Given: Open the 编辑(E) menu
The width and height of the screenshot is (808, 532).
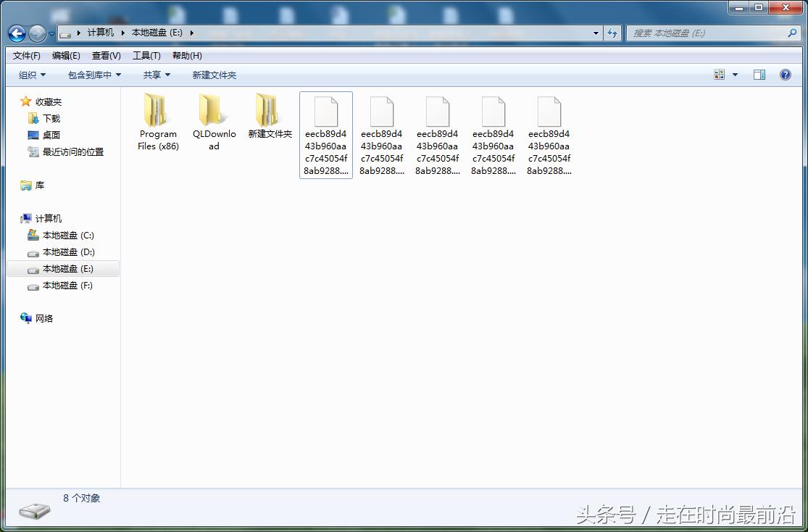Looking at the screenshot, I should [x=66, y=56].
